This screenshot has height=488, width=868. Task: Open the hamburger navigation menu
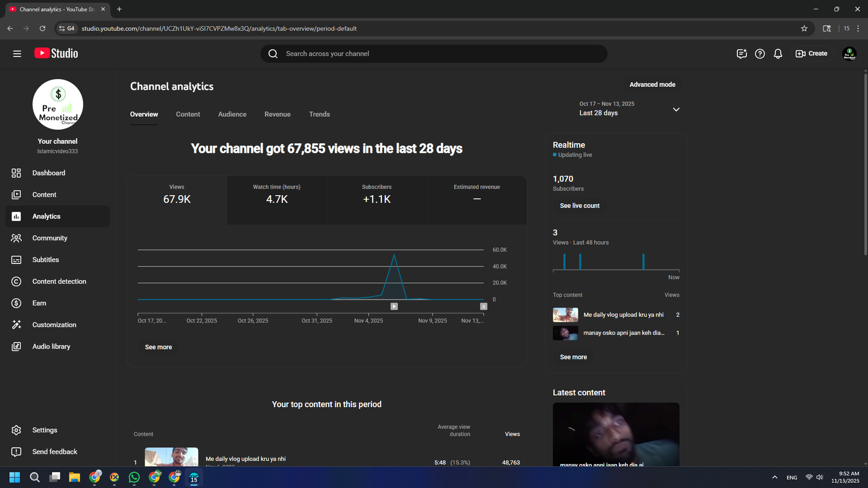click(17, 54)
